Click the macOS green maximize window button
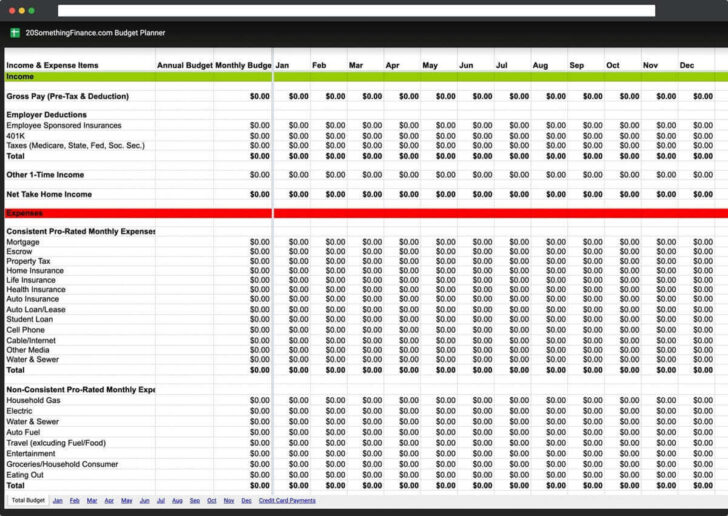Image resolution: width=728 pixels, height=516 pixels. click(31, 10)
